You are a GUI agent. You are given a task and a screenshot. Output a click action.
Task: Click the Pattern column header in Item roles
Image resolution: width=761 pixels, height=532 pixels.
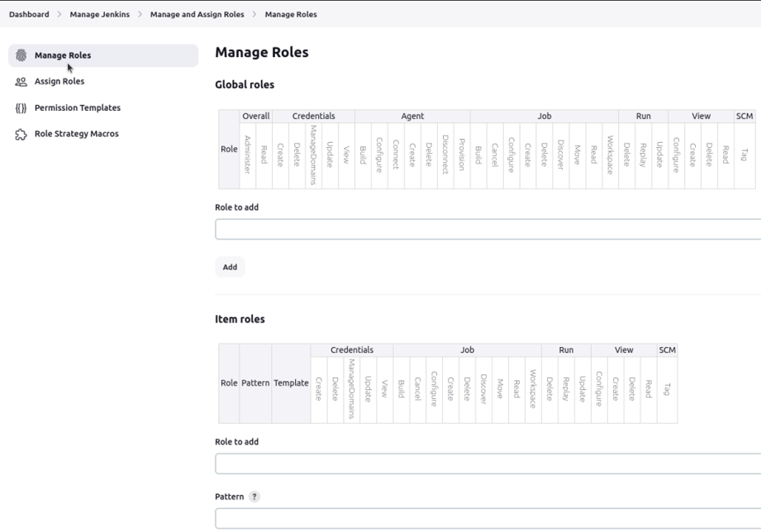pyautogui.click(x=255, y=383)
